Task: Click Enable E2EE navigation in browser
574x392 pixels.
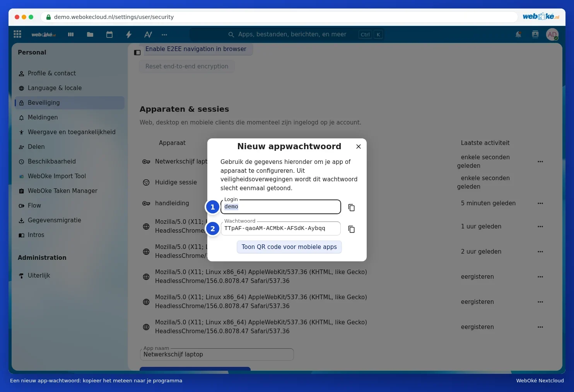Action: (x=196, y=49)
